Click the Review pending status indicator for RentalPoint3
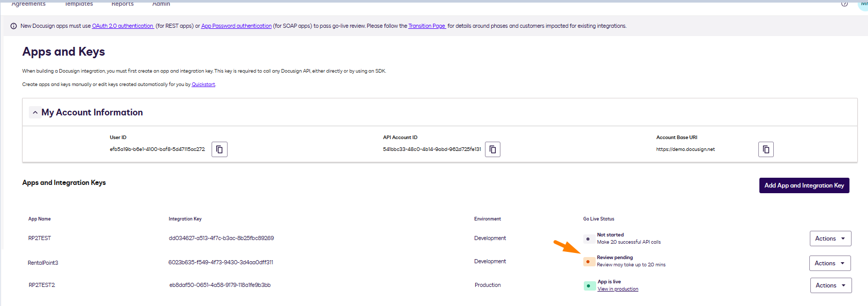Viewport: 868px width, 306px height. (x=589, y=262)
